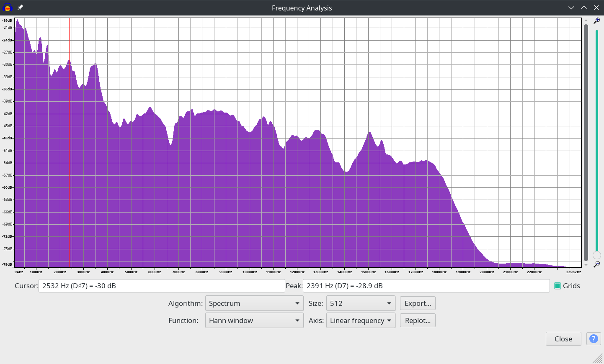Click the Export... button
This screenshot has width=604, height=364.
tap(418, 303)
